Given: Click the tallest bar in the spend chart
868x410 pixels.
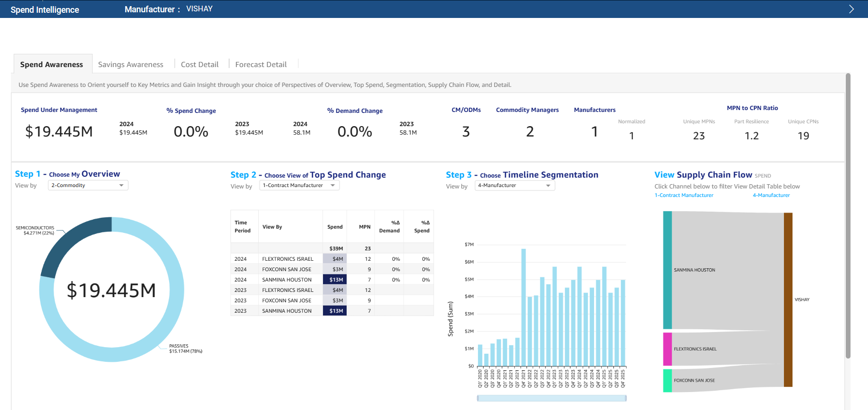Looking at the screenshot, I should point(523,307).
